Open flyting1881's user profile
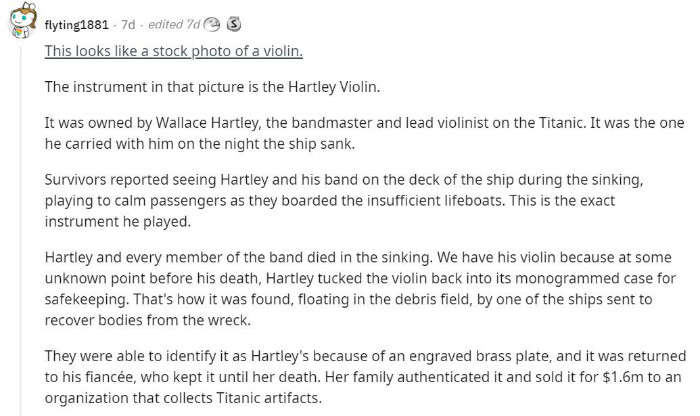 (76, 25)
